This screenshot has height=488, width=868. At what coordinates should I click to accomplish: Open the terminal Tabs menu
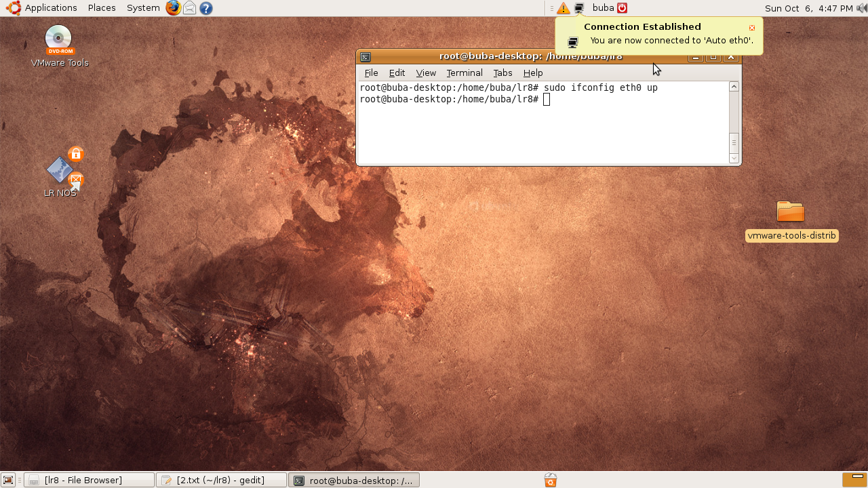coord(502,73)
